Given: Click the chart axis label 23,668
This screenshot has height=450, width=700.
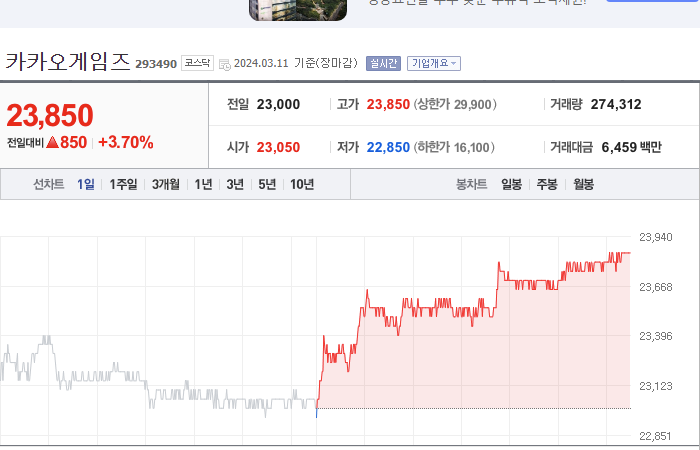Looking at the screenshot, I should click(655, 287).
